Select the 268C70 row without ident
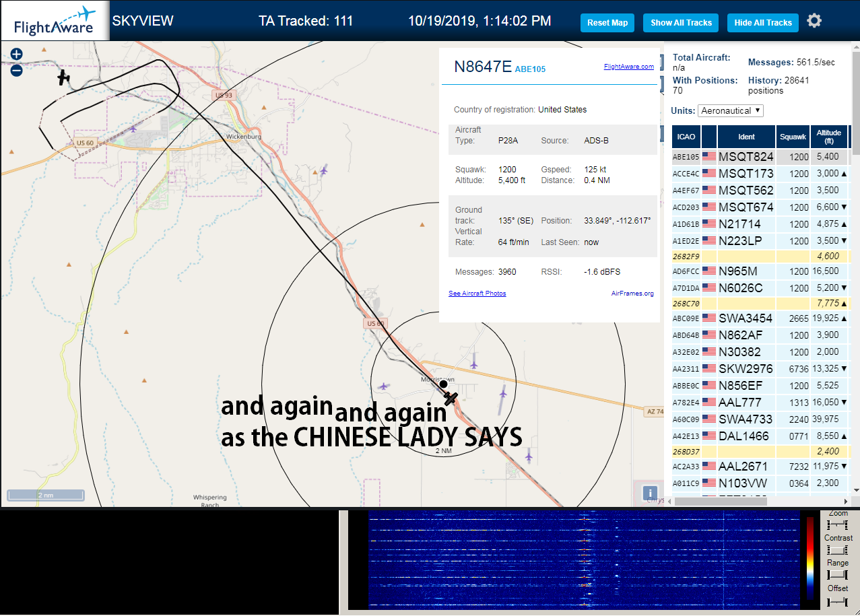Viewport: 860px width, 616px height. pyautogui.click(x=760, y=304)
